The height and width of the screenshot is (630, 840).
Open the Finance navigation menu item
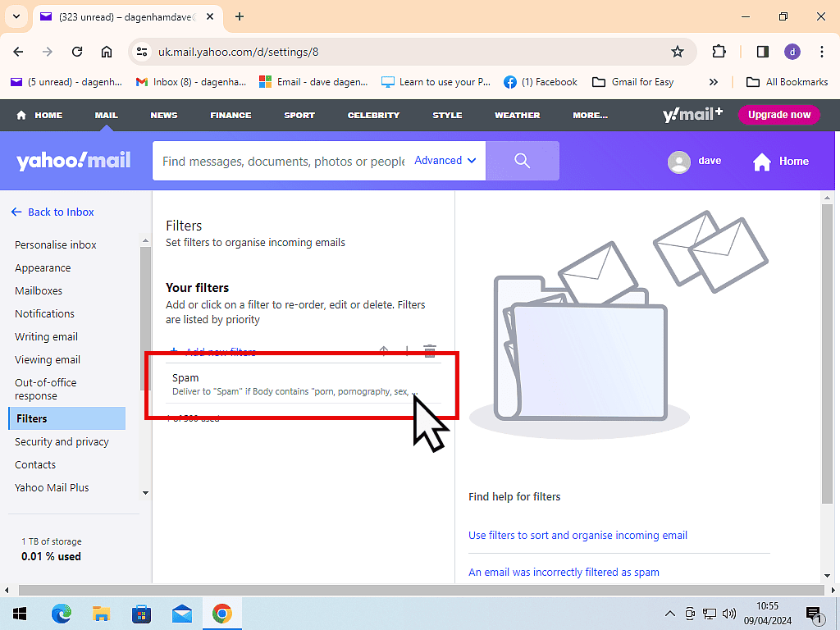tap(231, 115)
